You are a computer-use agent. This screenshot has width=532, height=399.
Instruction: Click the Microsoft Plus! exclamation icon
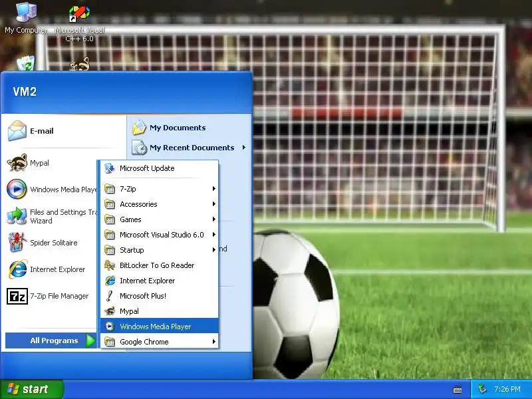[109, 296]
